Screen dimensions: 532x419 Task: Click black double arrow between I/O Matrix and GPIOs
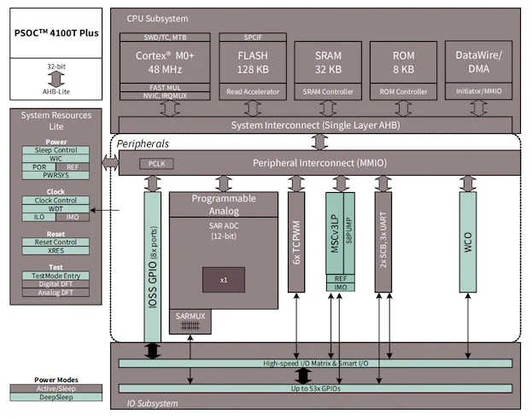303,376
